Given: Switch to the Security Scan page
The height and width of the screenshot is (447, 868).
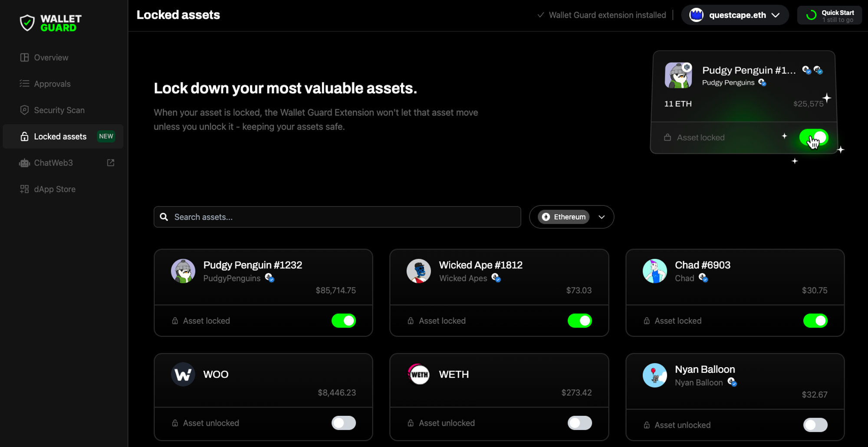Looking at the screenshot, I should tap(59, 110).
